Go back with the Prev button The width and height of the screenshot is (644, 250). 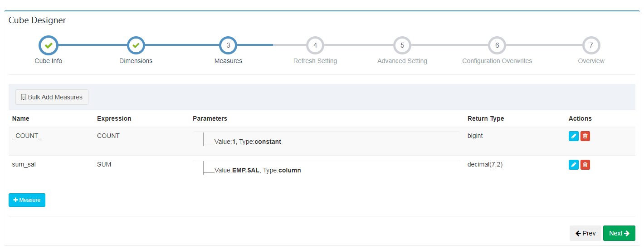[x=585, y=233]
